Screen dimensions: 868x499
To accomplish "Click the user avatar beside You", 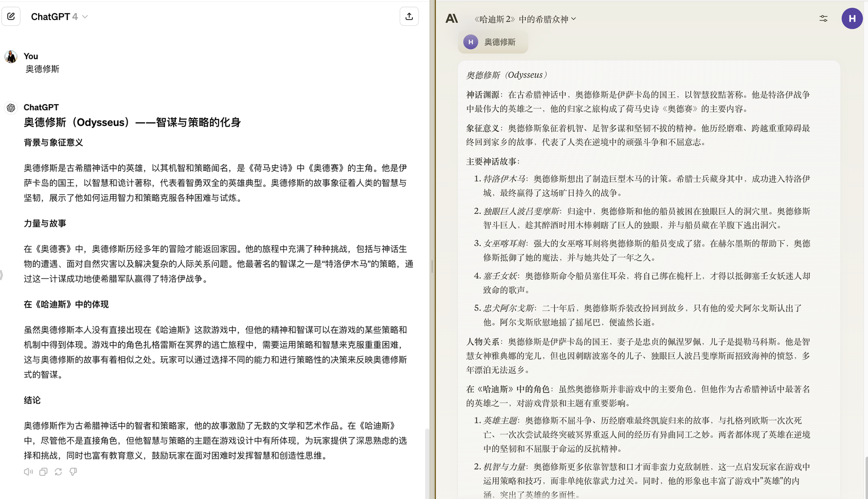I will click(x=11, y=57).
